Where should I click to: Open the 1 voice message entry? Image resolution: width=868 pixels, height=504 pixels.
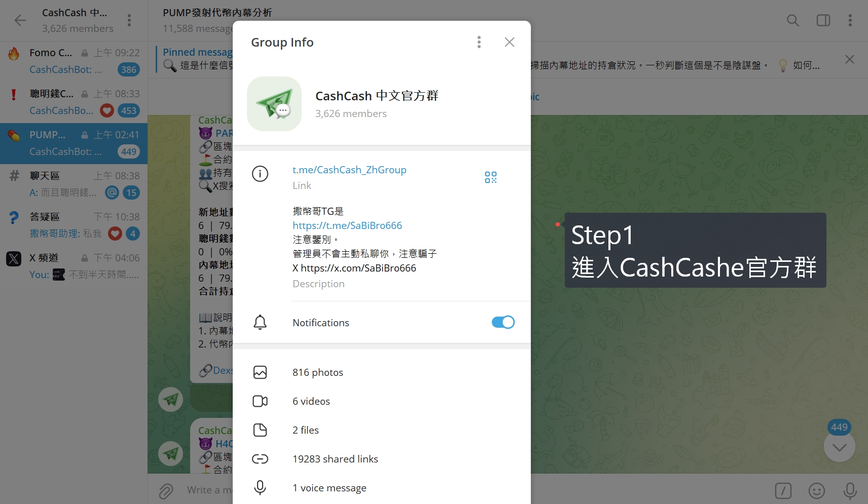329,488
